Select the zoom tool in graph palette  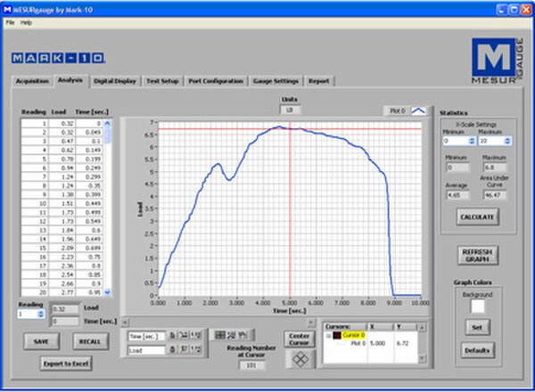pos(232,335)
